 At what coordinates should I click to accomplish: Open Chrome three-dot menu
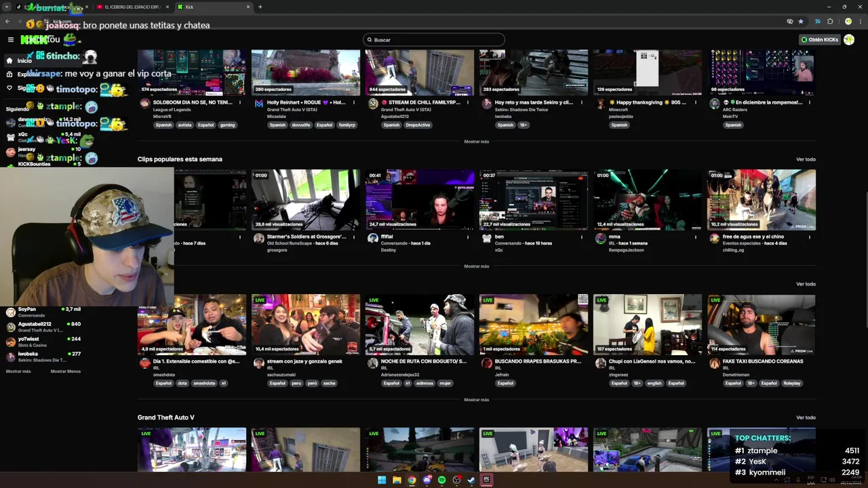click(861, 21)
